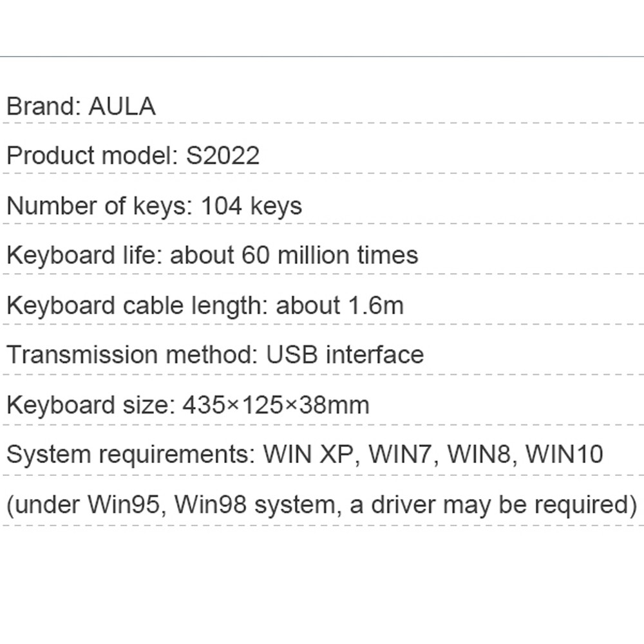The height and width of the screenshot is (644, 644).
Task: Select the WIN10 text
Action: coord(565,455)
